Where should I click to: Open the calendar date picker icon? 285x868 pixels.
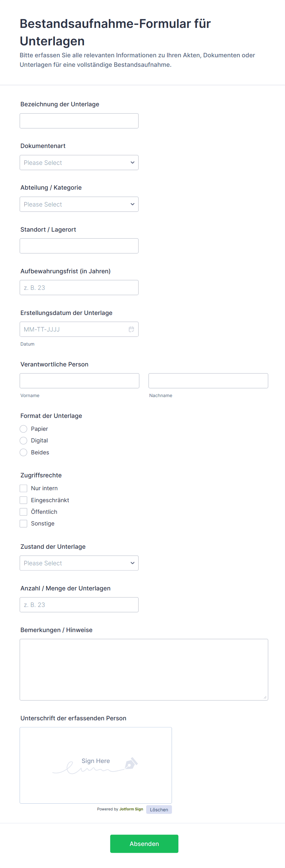[x=131, y=329]
